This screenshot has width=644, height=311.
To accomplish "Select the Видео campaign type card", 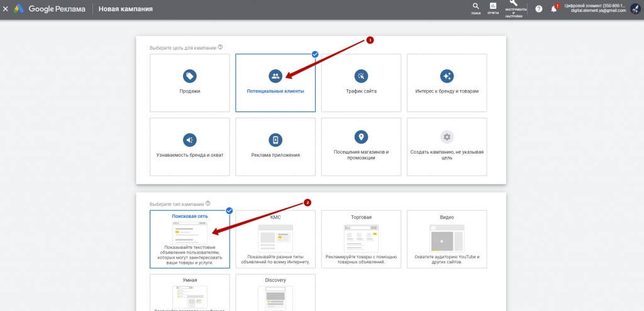I will (447, 239).
